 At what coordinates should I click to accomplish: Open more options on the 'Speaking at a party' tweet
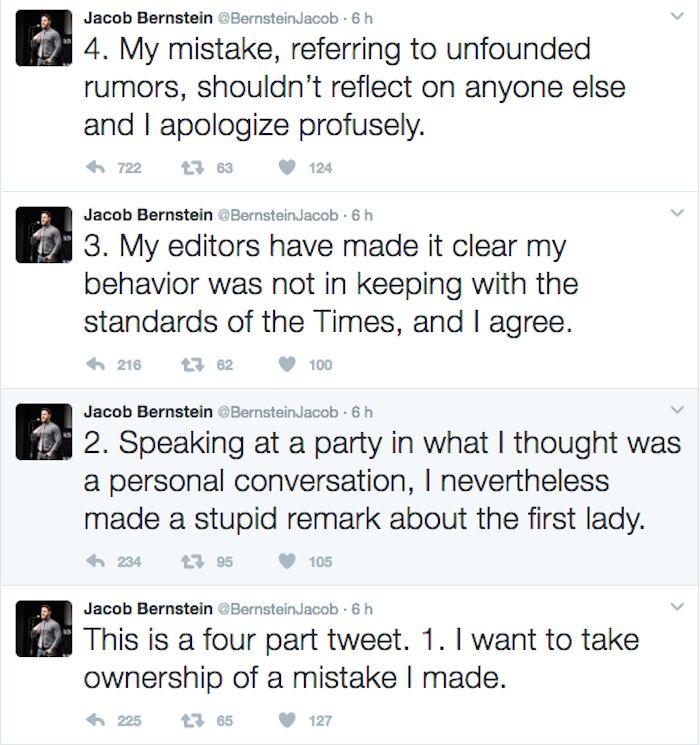(677, 411)
